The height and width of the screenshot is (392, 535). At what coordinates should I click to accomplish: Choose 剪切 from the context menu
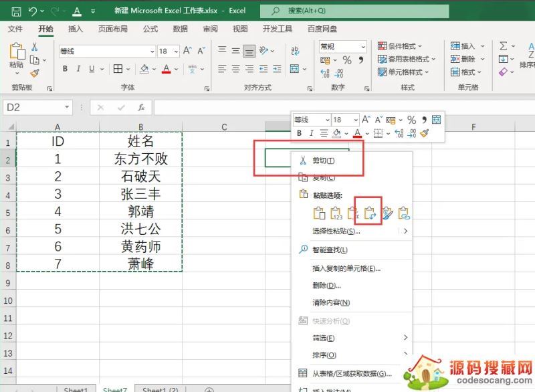tap(324, 161)
